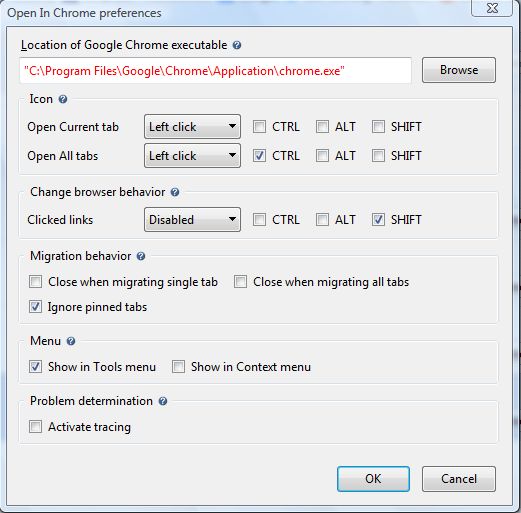Click Browse to locate Chrome executable
521x513 pixels.
coord(459,70)
